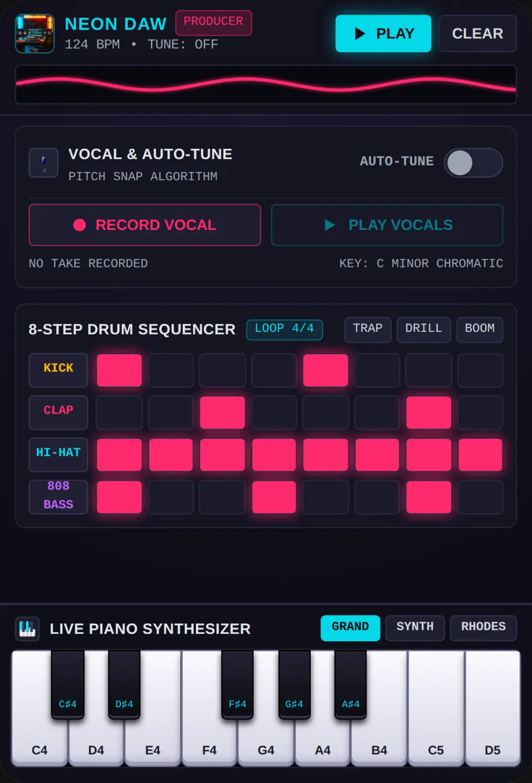Click the pink waveform display

(266, 85)
